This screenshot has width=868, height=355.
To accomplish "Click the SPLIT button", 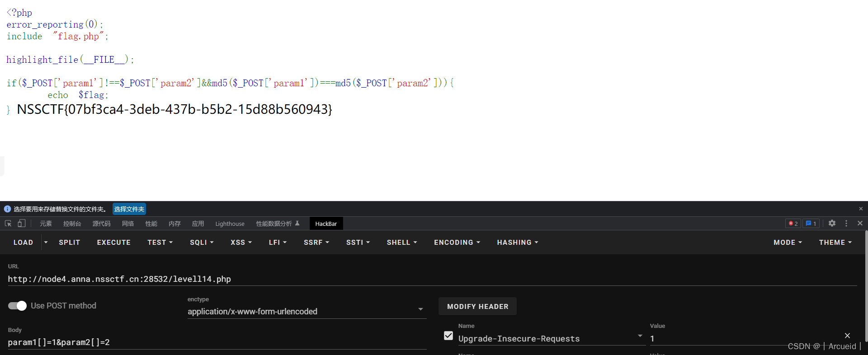I will click(69, 243).
